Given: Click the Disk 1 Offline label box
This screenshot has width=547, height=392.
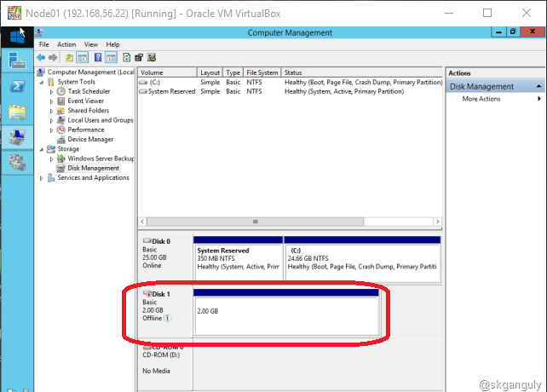Looking at the screenshot, I should point(165,312).
